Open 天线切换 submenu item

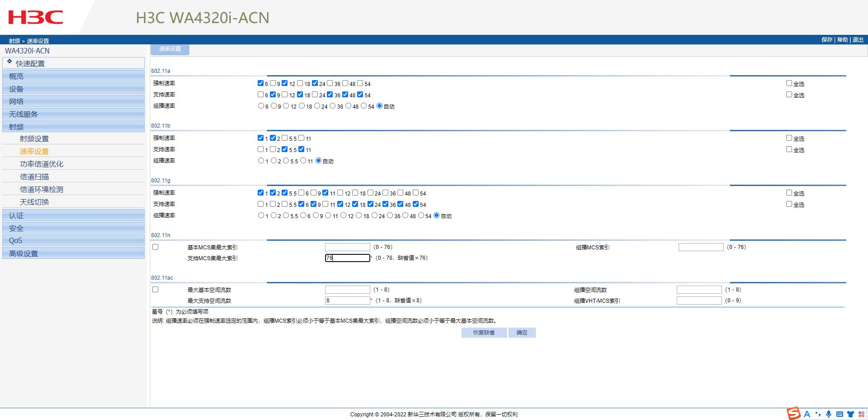pos(34,202)
